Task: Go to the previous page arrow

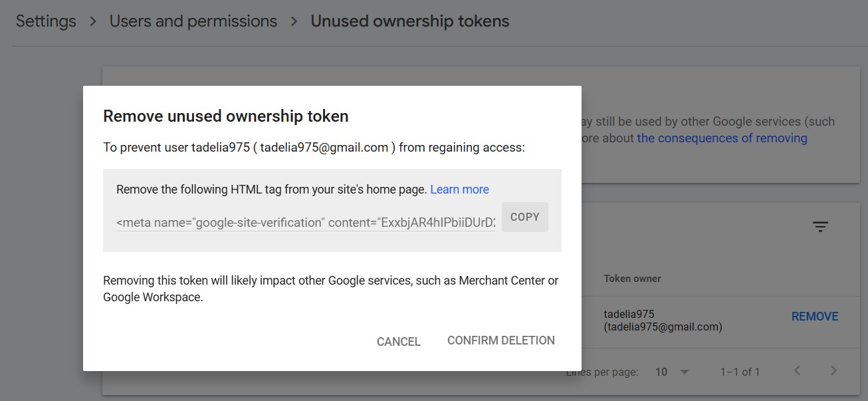Action: pos(798,371)
